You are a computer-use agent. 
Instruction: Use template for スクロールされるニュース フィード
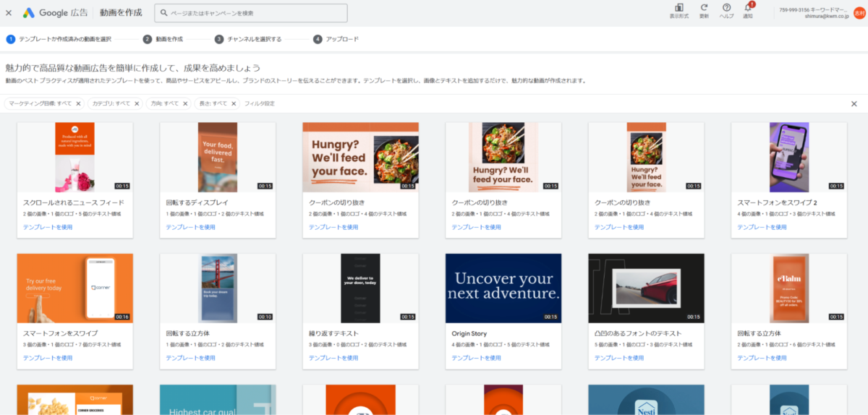pos(48,227)
